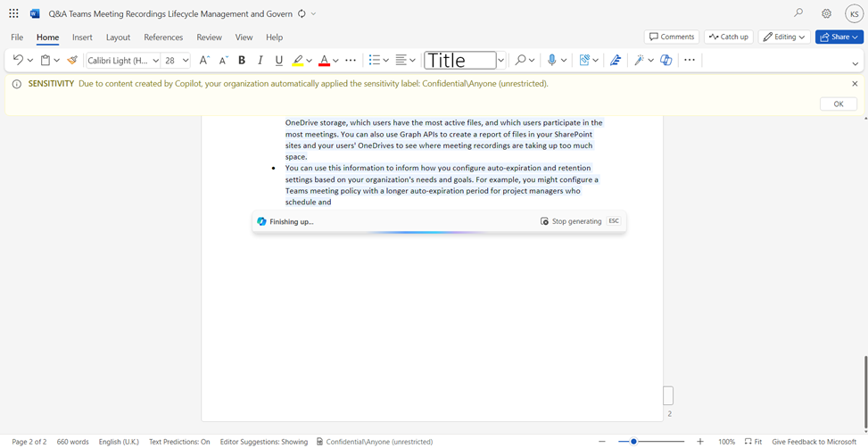Expand the Styles gallery dropdown
868x448 pixels.
click(x=501, y=60)
